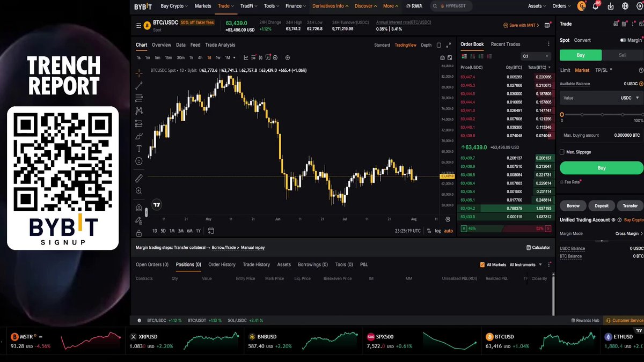
Task: Select the trend line drawing tool
Action: 139,85
